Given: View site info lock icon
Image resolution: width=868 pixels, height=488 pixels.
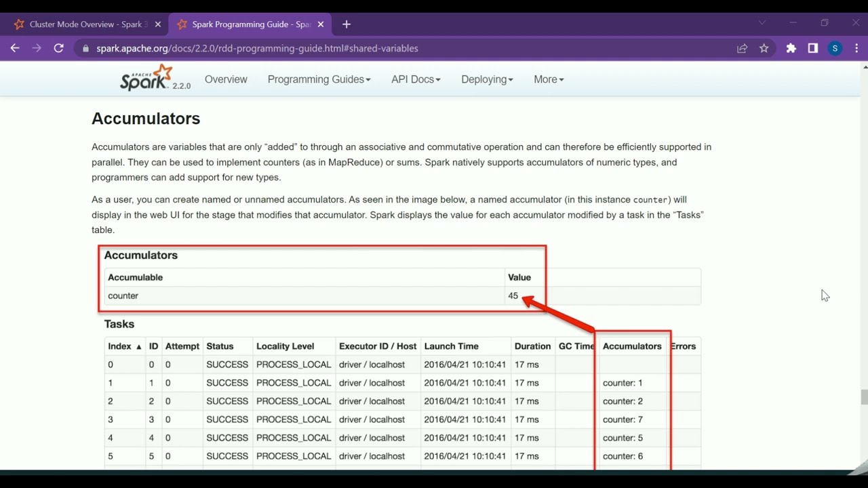Looking at the screenshot, I should tap(85, 48).
